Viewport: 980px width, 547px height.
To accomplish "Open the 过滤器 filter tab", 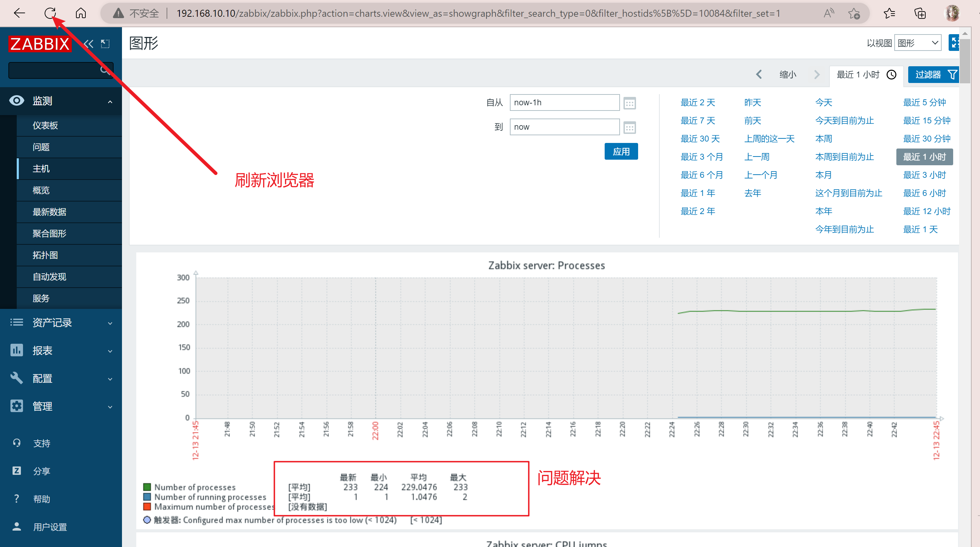I will tap(934, 75).
